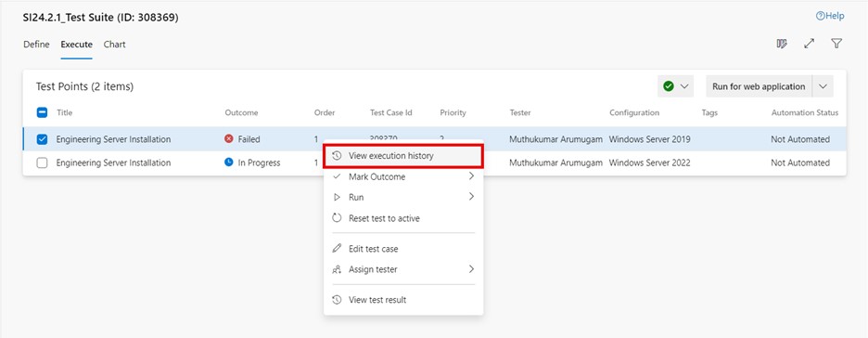Click Not Automated in the Windows Server 2019 row

click(800, 139)
